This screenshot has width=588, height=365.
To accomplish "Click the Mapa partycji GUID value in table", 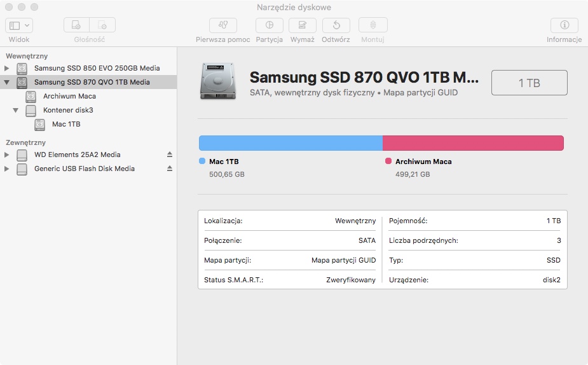I will click(x=343, y=260).
